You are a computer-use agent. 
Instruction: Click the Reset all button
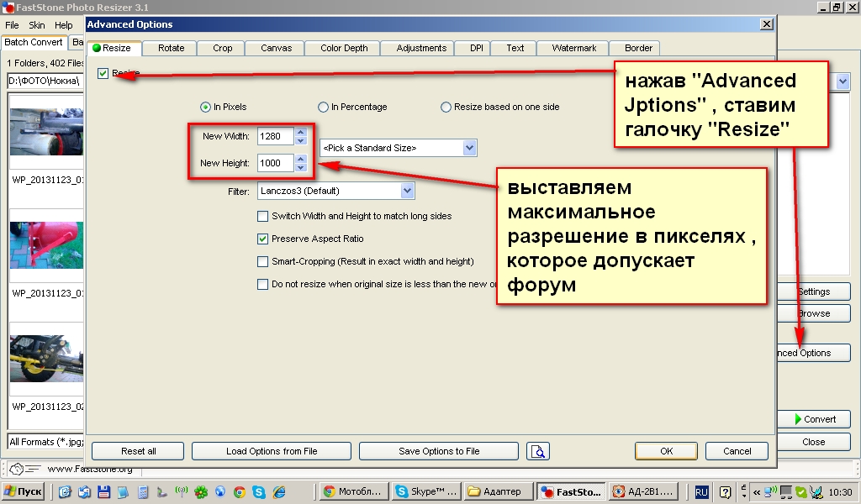tap(139, 451)
